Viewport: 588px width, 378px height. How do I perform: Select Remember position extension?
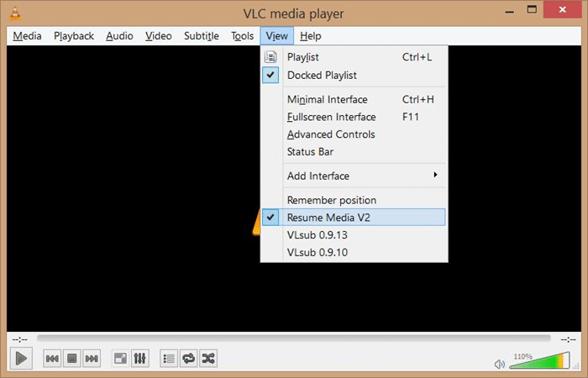pos(354,200)
